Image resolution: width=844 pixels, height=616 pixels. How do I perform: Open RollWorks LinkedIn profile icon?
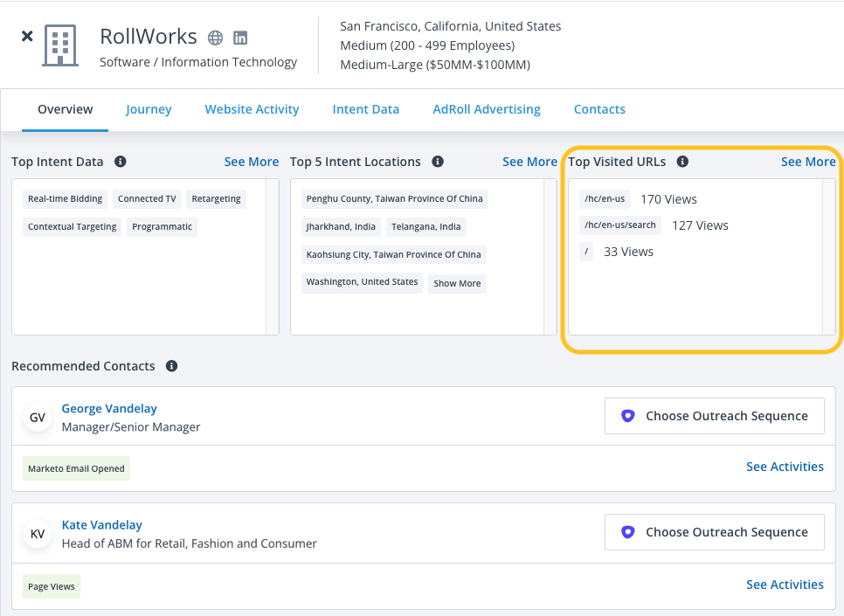[240, 38]
